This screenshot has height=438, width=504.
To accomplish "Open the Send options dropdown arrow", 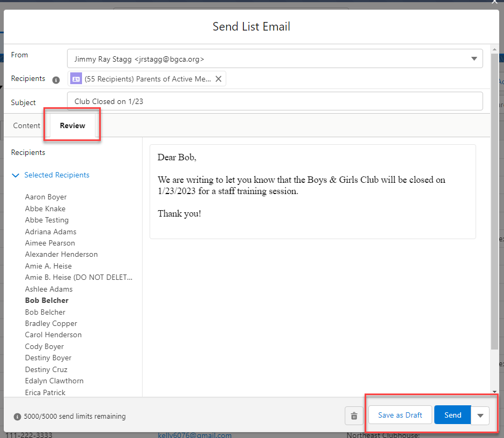I will 480,415.
